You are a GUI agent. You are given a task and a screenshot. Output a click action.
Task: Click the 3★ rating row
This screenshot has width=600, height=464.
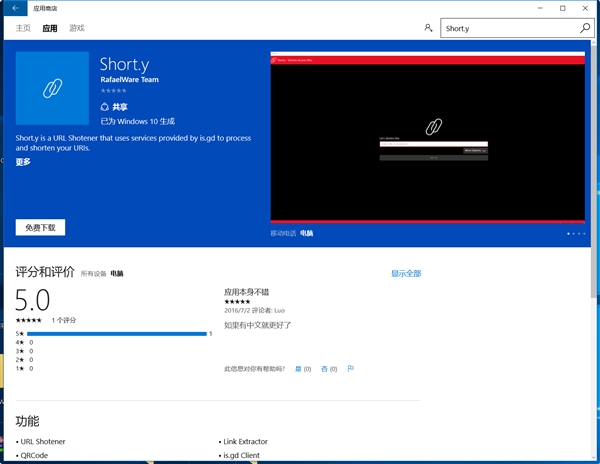click(24, 351)
